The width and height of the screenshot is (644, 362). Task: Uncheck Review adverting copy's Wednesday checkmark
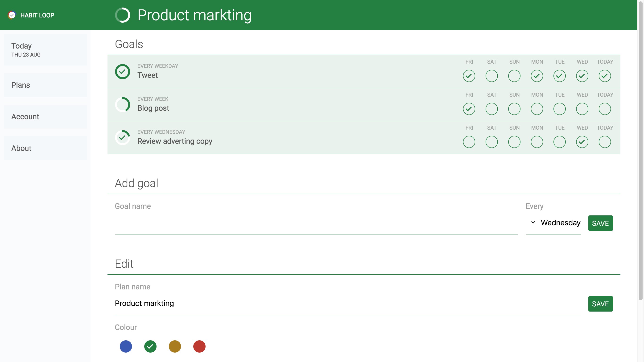(x=582, y=142)
